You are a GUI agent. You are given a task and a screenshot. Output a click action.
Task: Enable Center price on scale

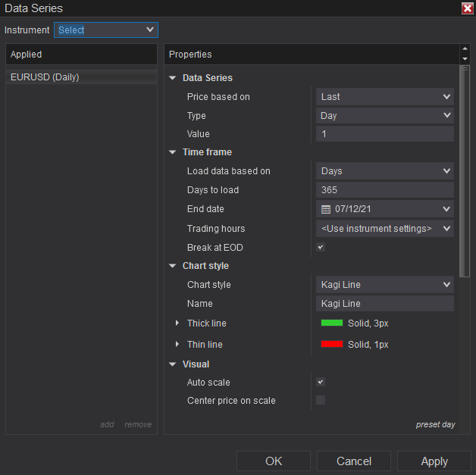coord(321,401)
